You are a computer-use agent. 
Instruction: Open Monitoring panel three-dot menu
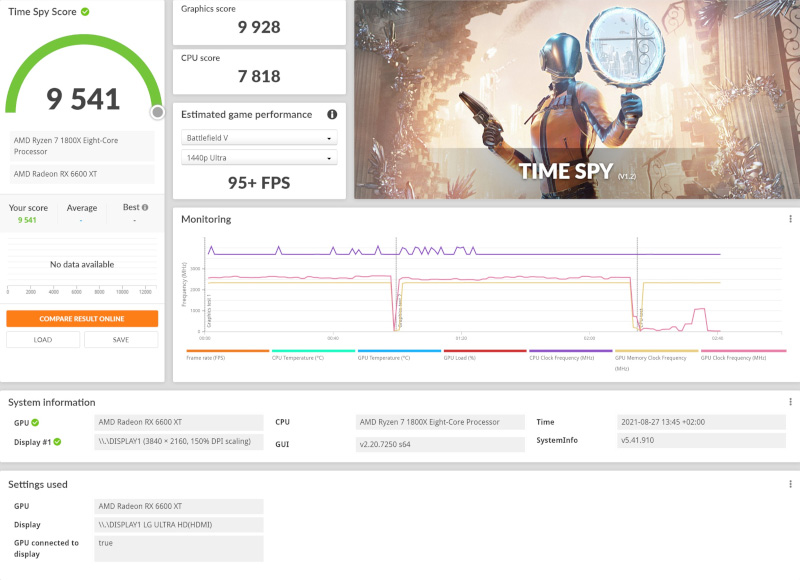tap(790, 219)
